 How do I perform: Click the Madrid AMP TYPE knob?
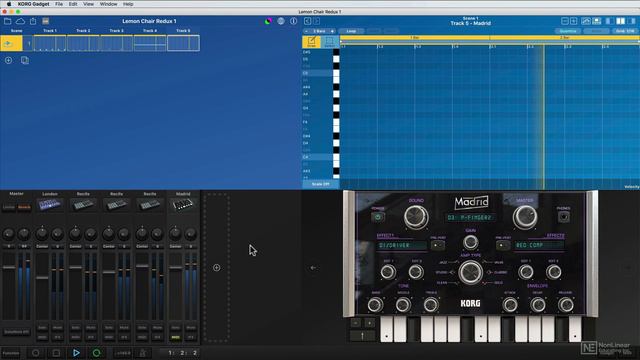tap(470, 273)
